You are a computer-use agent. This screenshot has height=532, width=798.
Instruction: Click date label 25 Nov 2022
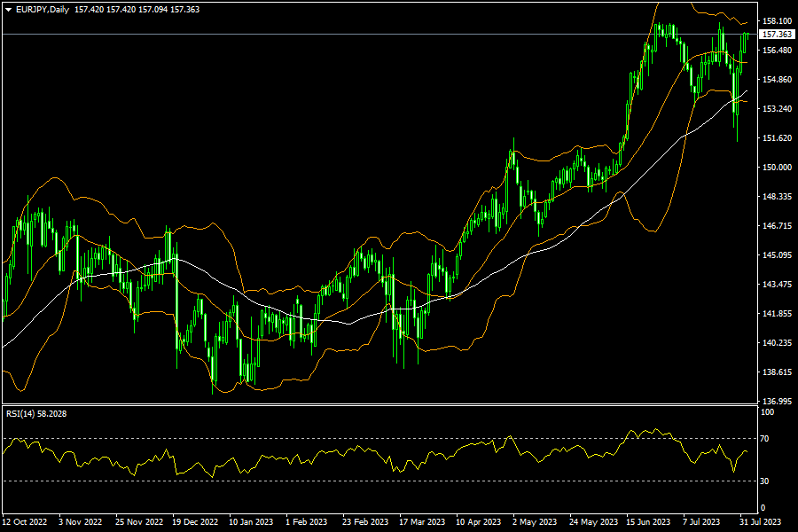pos(139,522)
